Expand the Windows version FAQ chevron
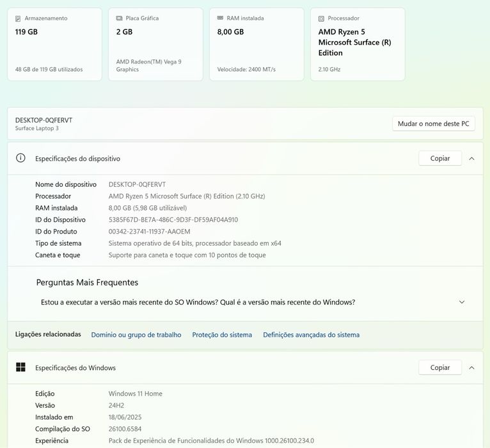Screen dimensions: 490x448 462,302
